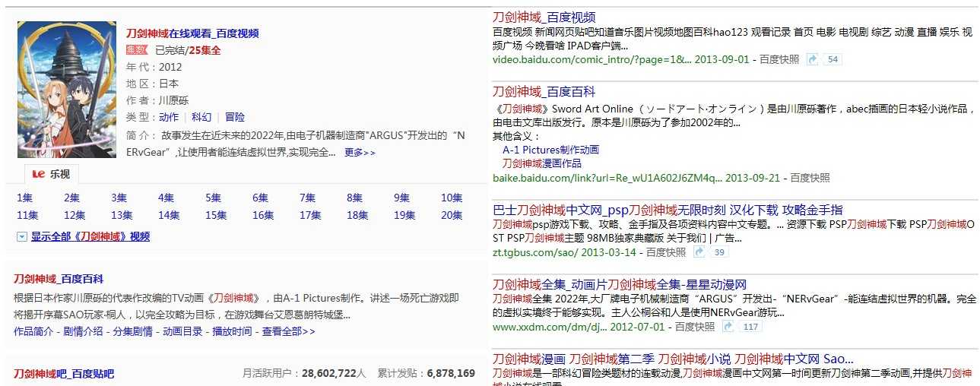Click the video.baidu.com/comic_intro URL text

click(591, 59)
